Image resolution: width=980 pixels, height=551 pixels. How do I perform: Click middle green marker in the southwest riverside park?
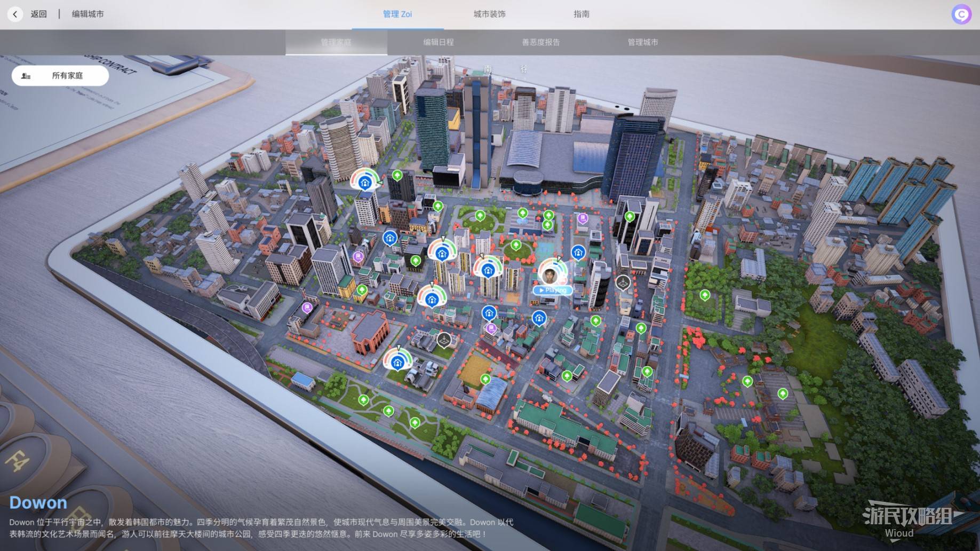click(x=388, y=411)
